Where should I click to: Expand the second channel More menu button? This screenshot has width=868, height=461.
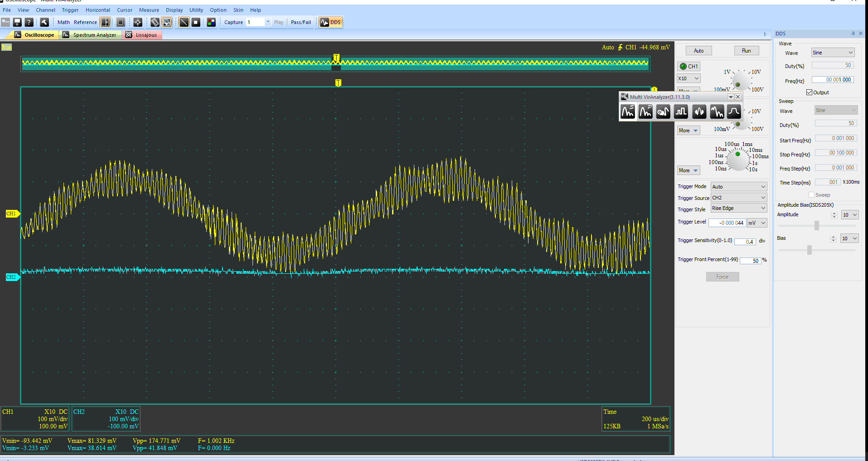689,131
